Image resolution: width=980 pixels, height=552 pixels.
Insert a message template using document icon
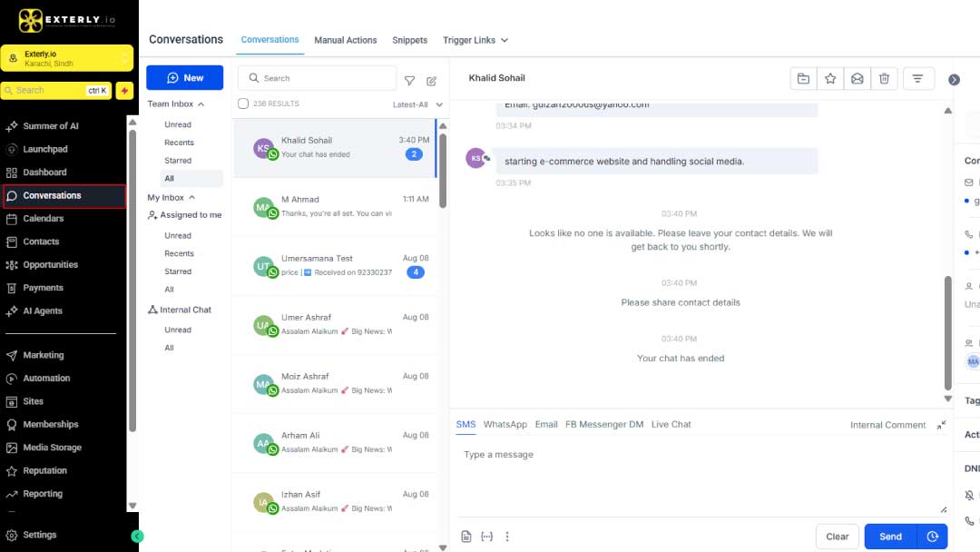(x=466, y=537)
